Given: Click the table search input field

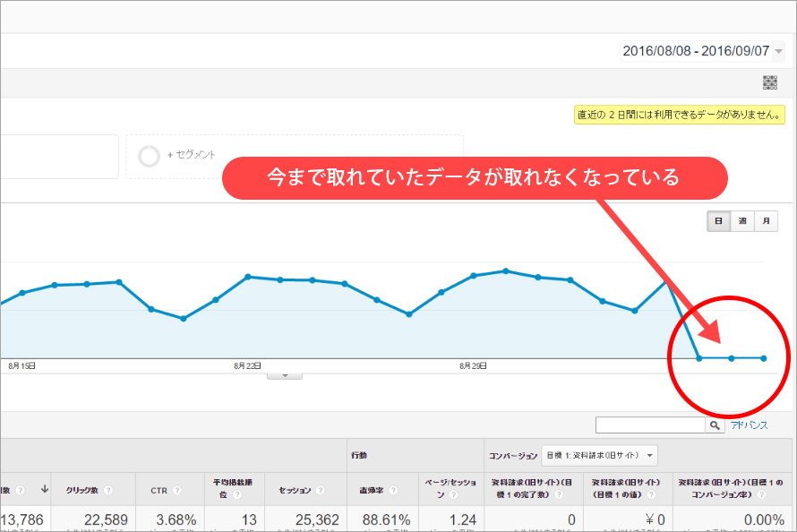Looking at the screenshot, I should point(651,425).
